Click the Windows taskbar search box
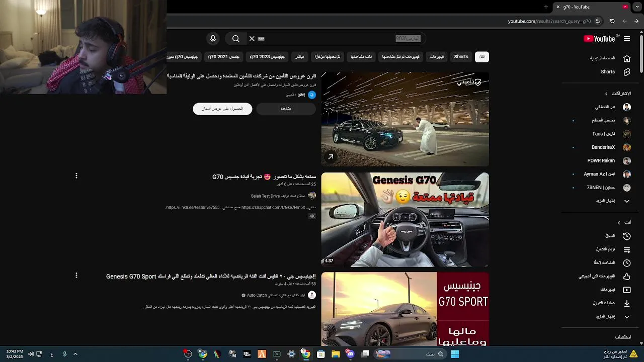 (410, 354)
